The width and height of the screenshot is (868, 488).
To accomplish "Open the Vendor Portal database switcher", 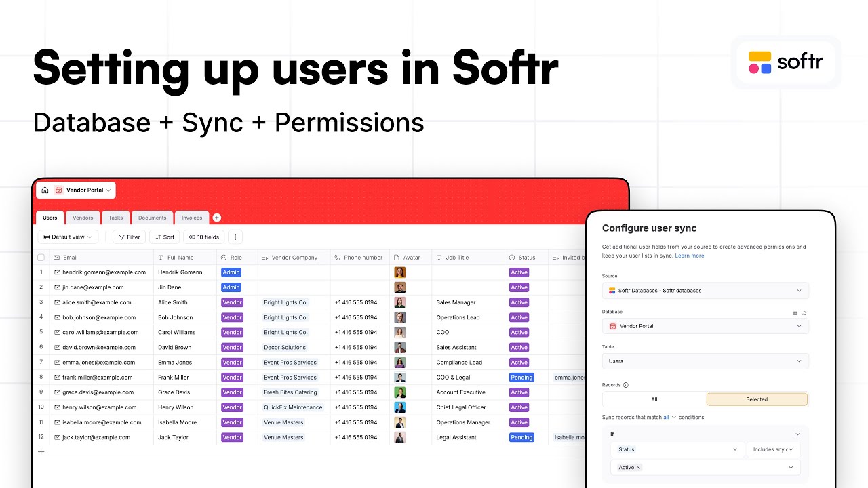I will [83, 190].
